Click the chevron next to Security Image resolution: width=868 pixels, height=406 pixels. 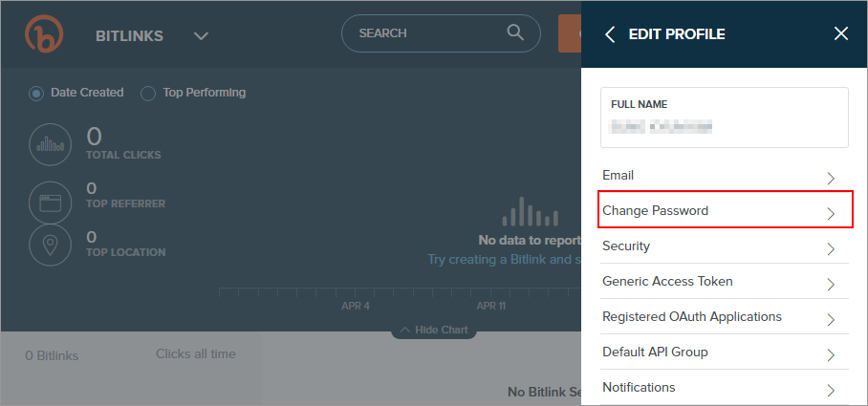click(831, 249)
